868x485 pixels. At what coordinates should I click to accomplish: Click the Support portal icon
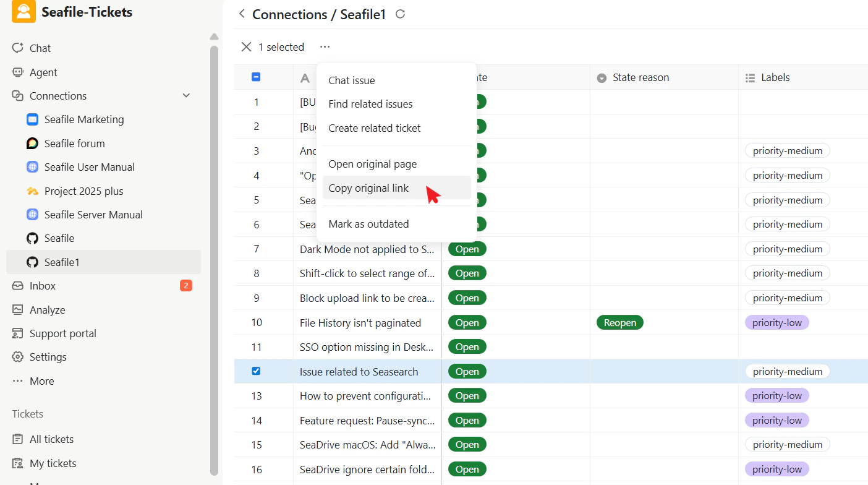point(17,333)
